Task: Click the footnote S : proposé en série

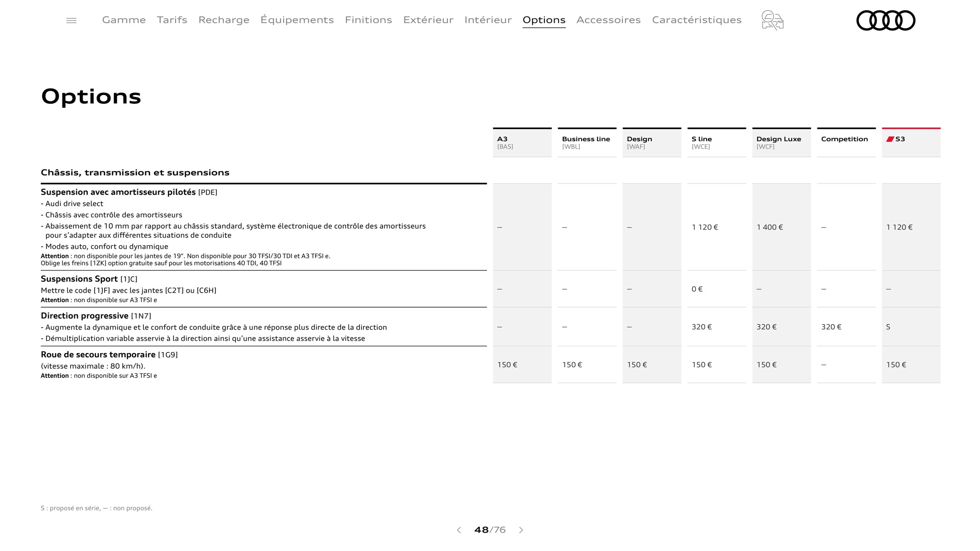Action: (96, 508)
